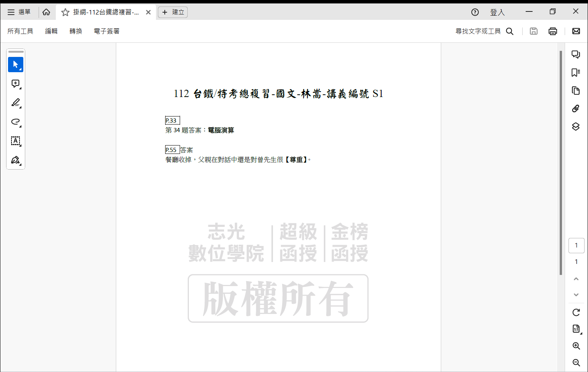Close the 掛網-112台鐵總複習 document tab

coord(148,12)
